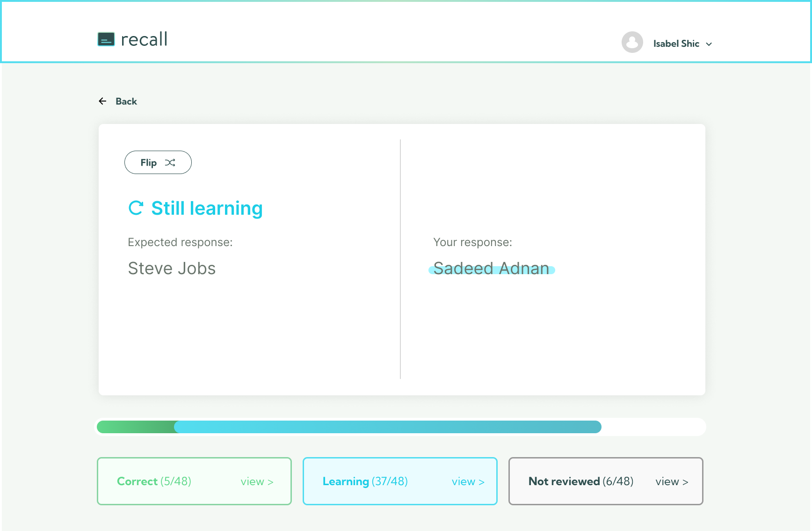Click the recall wordmark text
Viewport: 812px width, 531px height.
[144, 39]
